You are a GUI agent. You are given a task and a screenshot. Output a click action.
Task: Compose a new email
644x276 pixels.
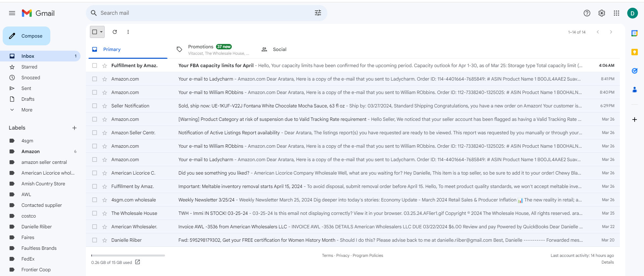point(26,36)
